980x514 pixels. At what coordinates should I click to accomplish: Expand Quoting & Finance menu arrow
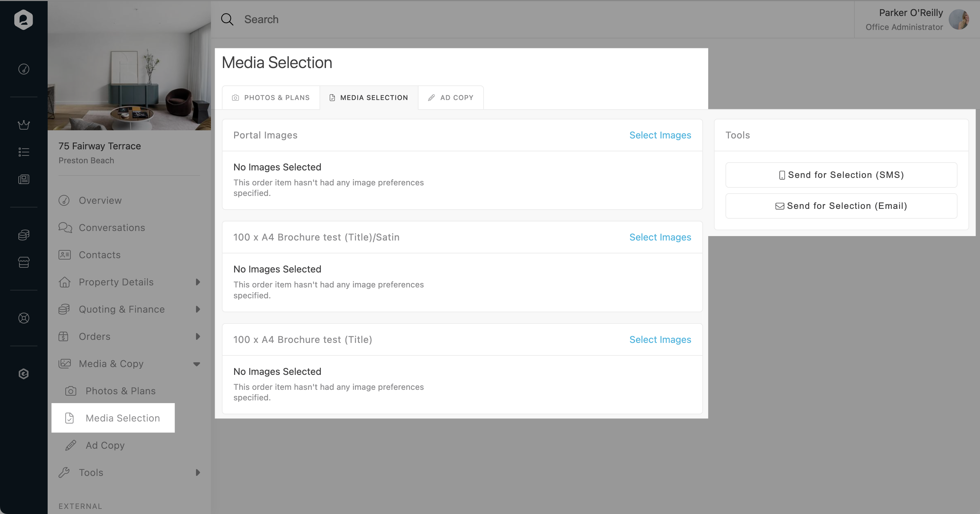tap(197, 310)
